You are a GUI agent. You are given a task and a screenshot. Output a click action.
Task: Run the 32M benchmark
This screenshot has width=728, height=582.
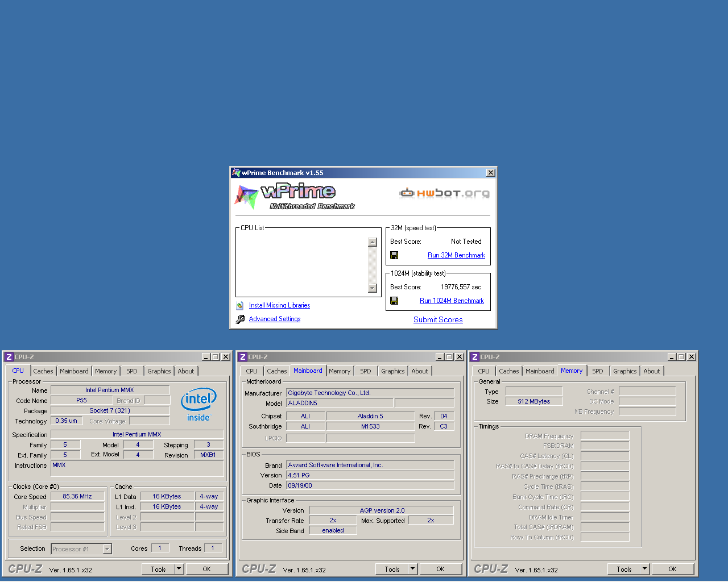456,255
